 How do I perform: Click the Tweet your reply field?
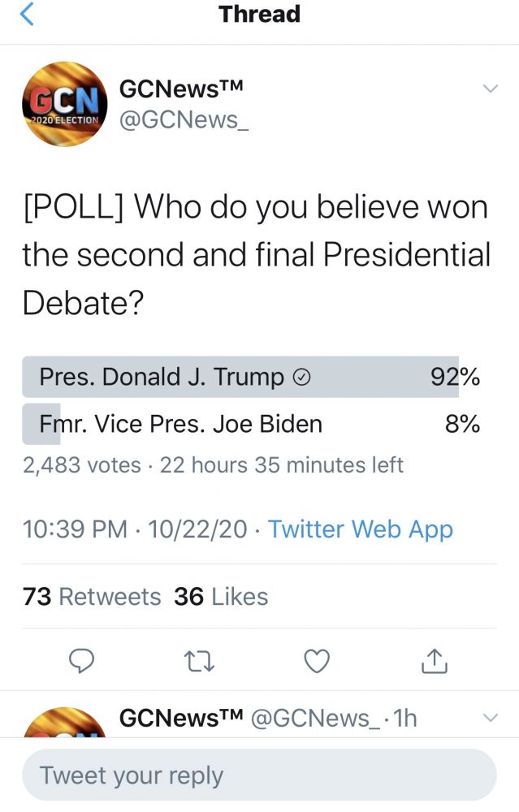[258, 775]
